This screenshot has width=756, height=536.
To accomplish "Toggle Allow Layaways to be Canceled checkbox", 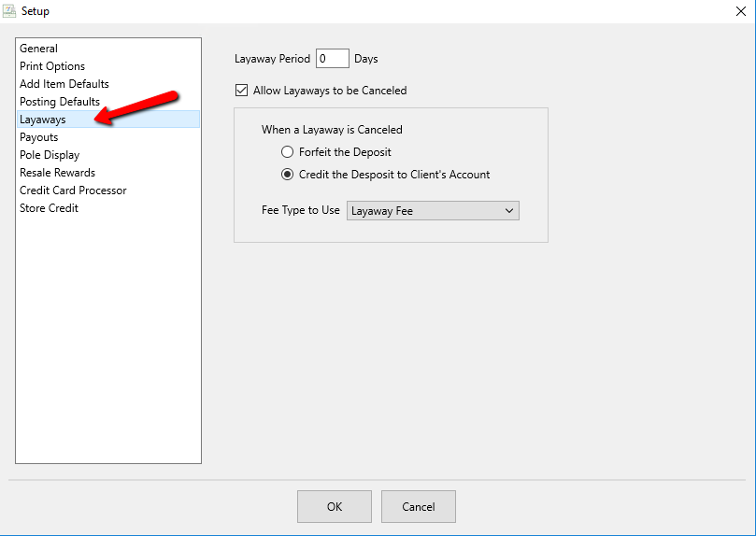I will click(241, 90).
